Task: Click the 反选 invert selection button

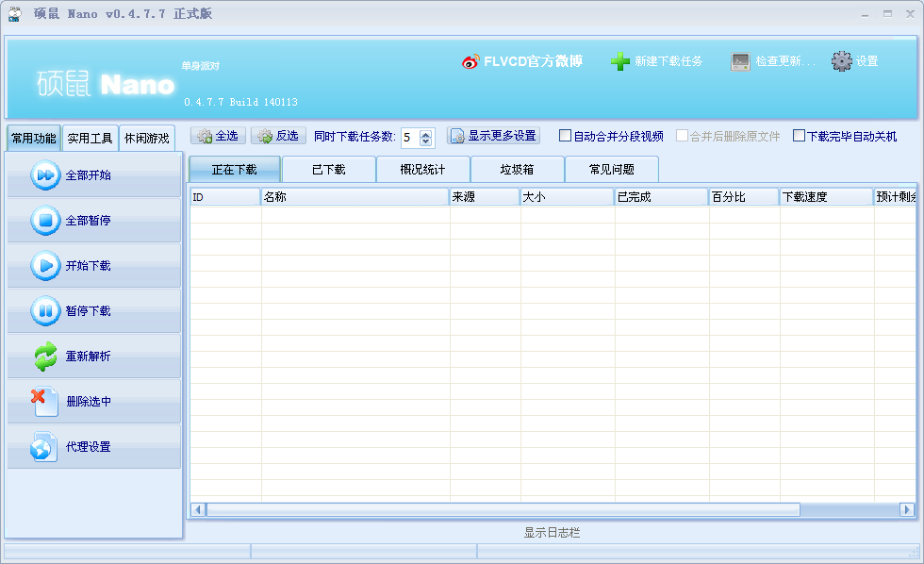Action: coord(278,136)
